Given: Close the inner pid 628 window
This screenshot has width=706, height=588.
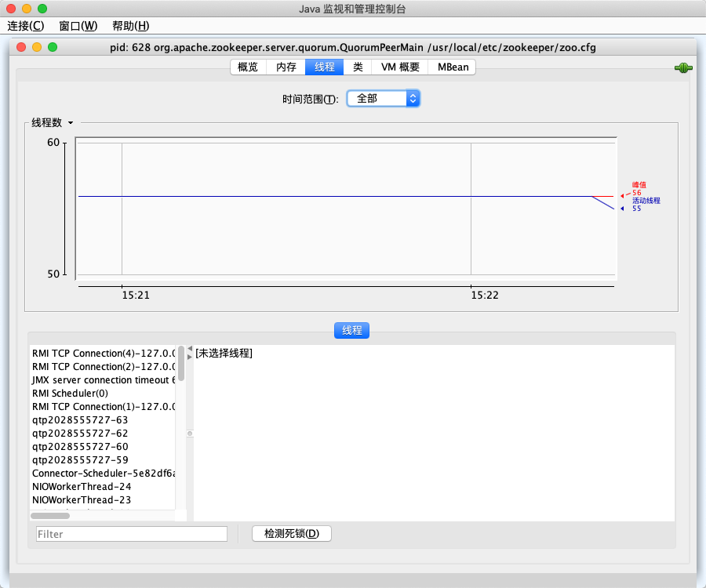Looking at the screenshot, I should [20, 47].
